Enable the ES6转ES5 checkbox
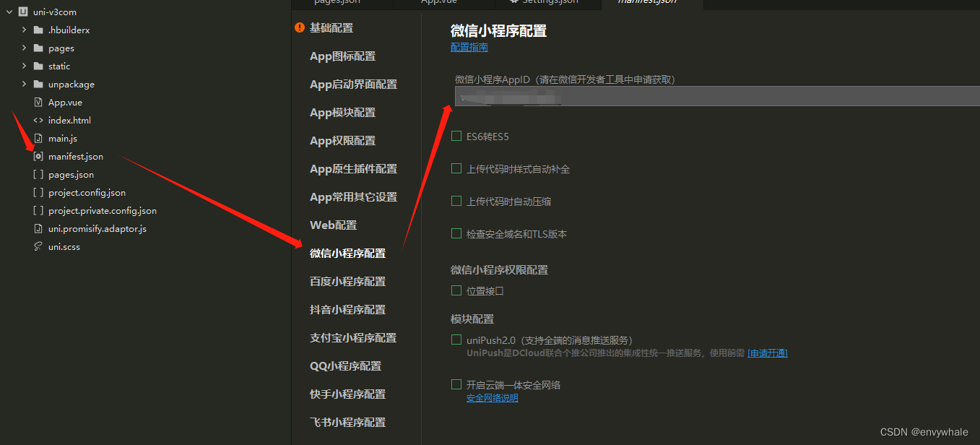 click(x=456, y=136)
